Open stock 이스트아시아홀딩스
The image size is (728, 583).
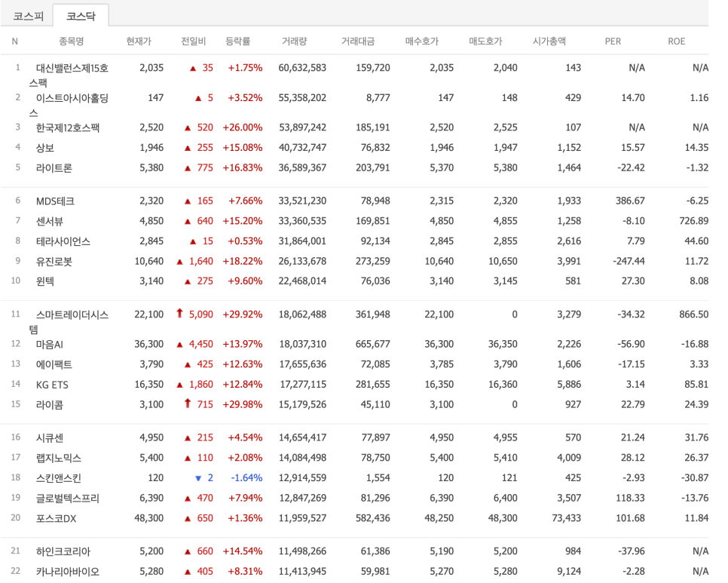69,105
